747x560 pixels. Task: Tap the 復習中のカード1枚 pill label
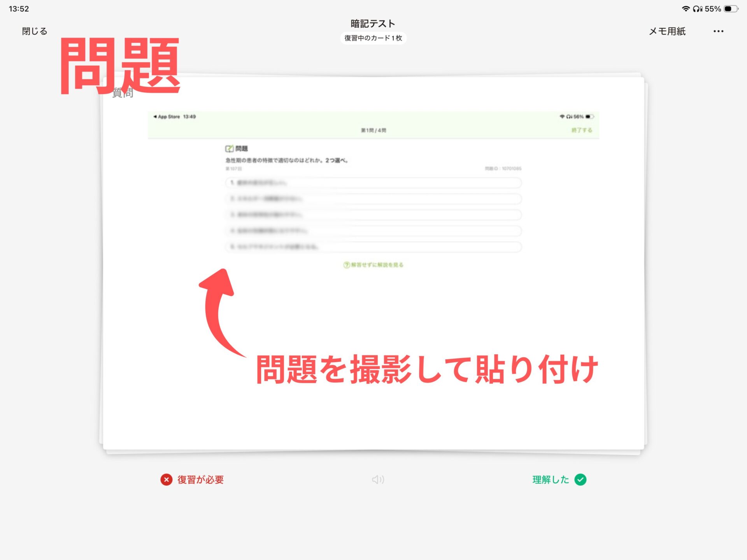(373, 38)
